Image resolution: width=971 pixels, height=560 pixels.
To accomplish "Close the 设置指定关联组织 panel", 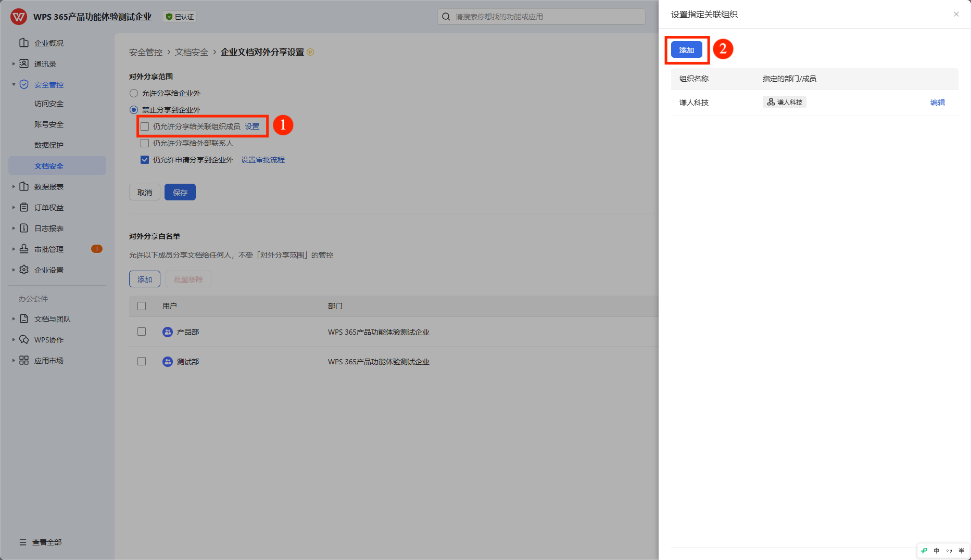I will pyautogui.click(x=956, y=14).
